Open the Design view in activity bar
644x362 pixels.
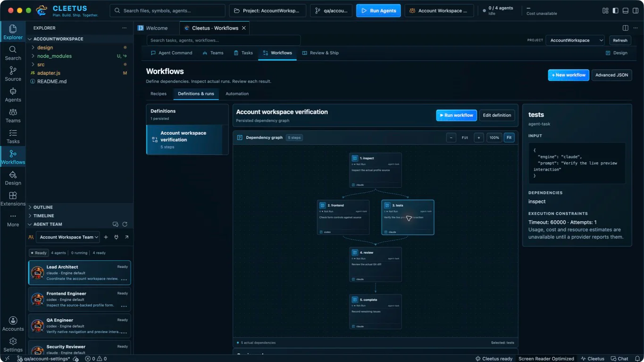tap(13, 177)
